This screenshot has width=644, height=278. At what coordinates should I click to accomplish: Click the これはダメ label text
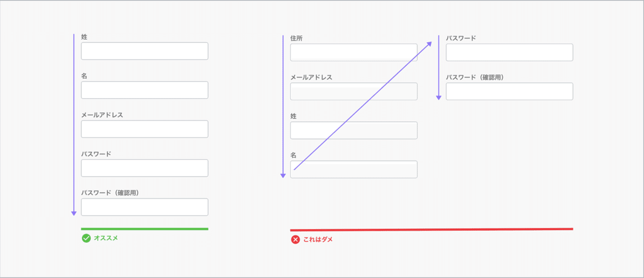coord(318,239)
